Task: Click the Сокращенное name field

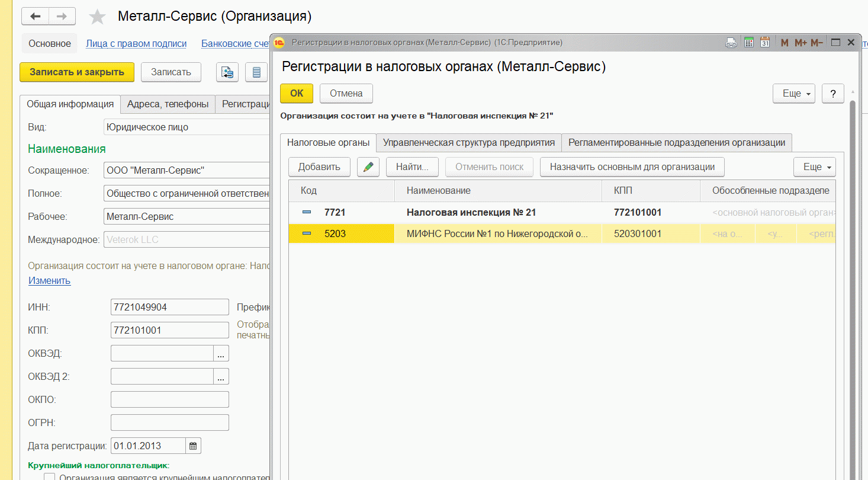Action: click(187, 170)
